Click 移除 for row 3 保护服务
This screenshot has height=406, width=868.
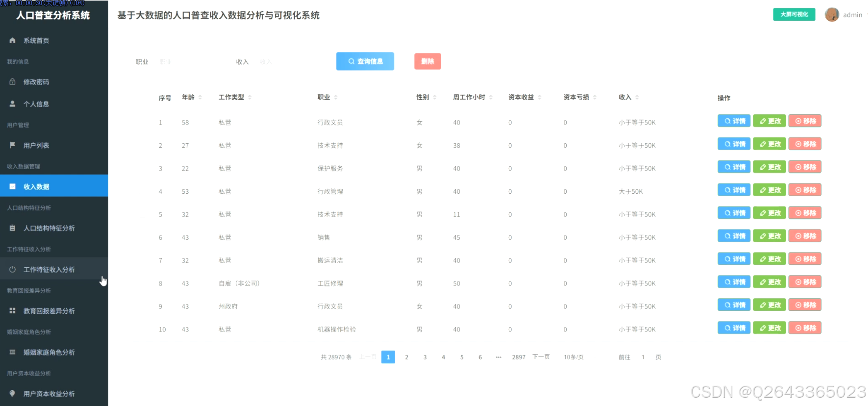pos(805,167)
